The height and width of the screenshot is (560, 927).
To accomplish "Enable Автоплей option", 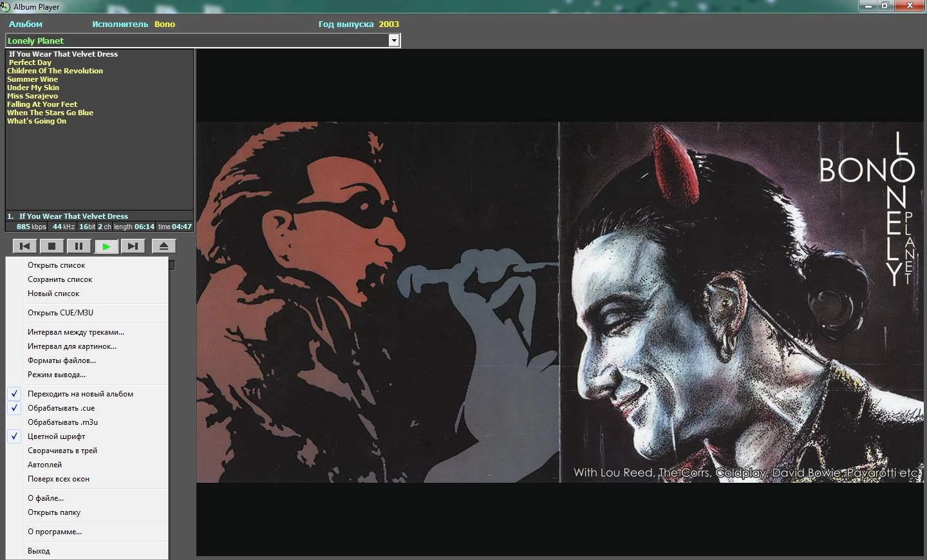I will (87, 465).
